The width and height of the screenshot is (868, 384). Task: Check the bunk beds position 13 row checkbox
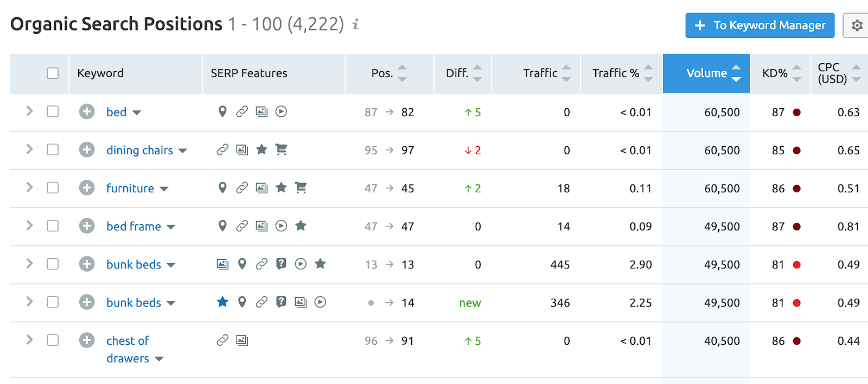click(x=53, y=263)
